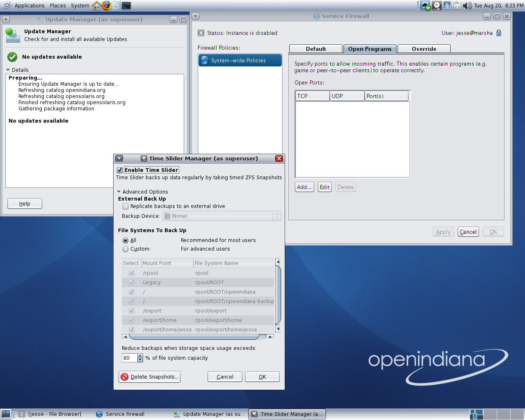The width and height of the screenshot is (525, 420).
Task: Open the Places menu
Action: pos(58,5)
